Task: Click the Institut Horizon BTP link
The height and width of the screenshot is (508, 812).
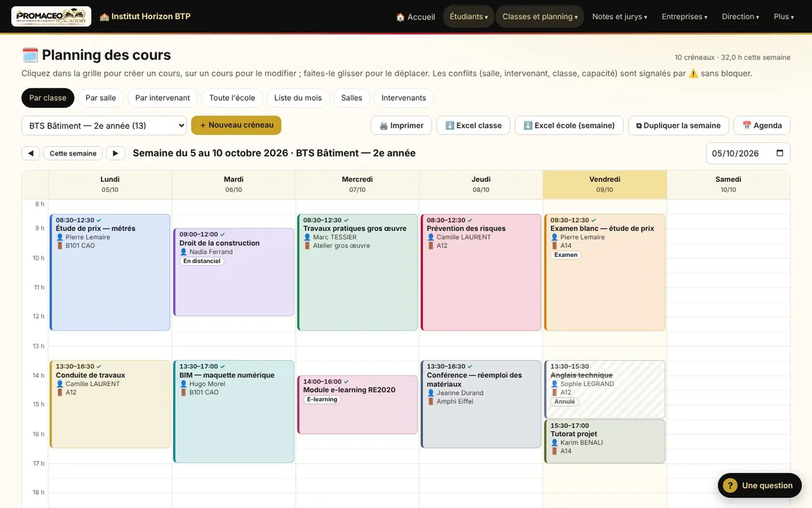Action: pos(145,17)
